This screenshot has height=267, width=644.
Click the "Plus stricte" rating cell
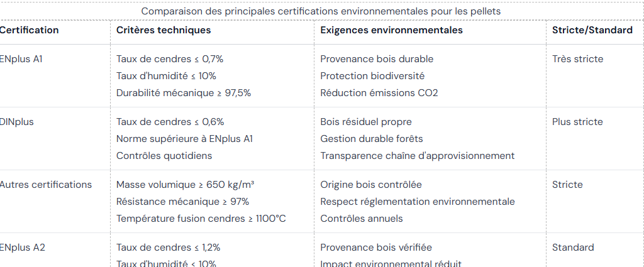pos(577,122)
